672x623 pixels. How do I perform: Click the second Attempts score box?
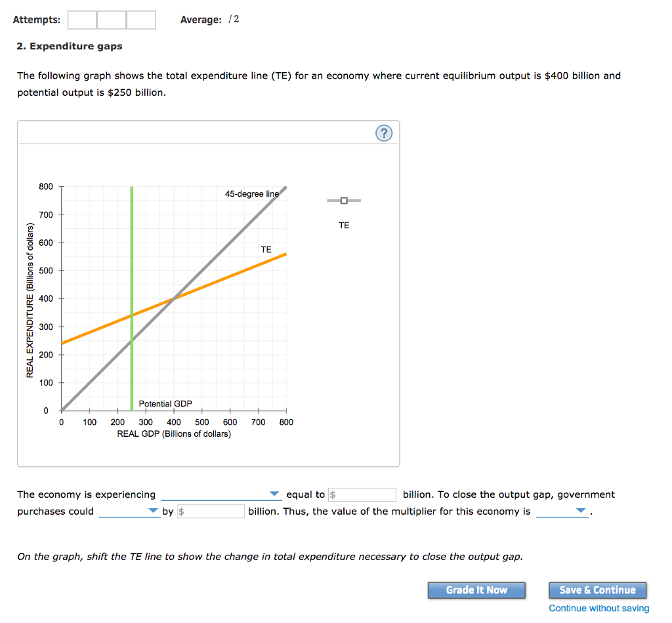(111, 20)
